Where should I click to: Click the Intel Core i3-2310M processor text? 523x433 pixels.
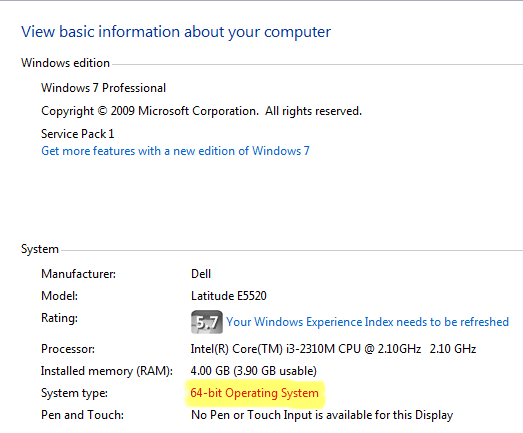333,349
